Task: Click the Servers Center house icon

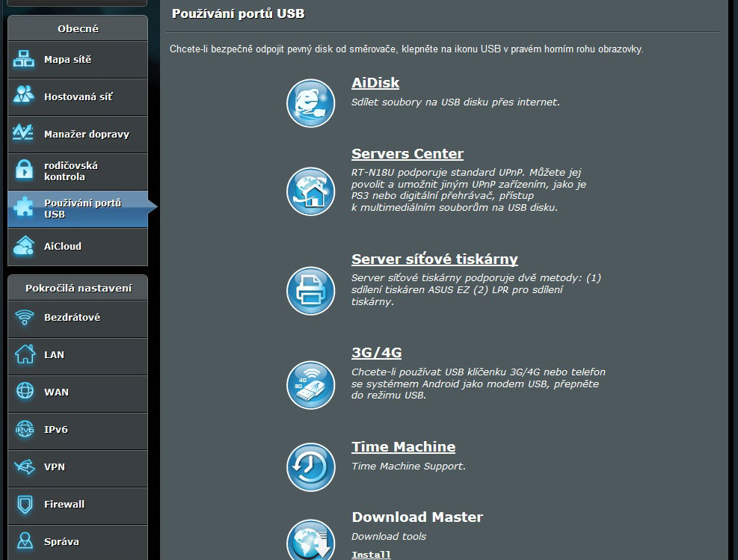Action: click(310, 191)
